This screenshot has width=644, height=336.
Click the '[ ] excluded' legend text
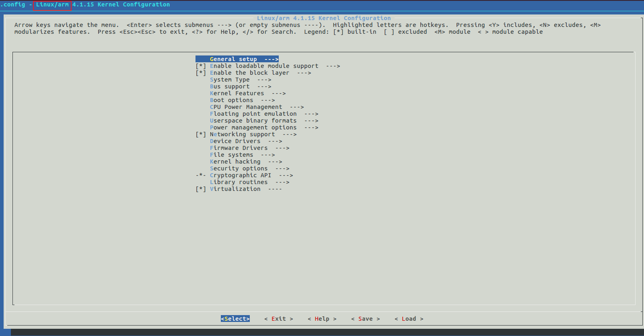click(x=405, y=32)
